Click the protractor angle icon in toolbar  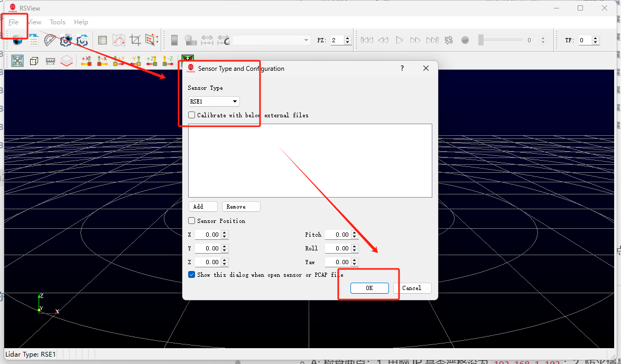(x=50, y=40)
